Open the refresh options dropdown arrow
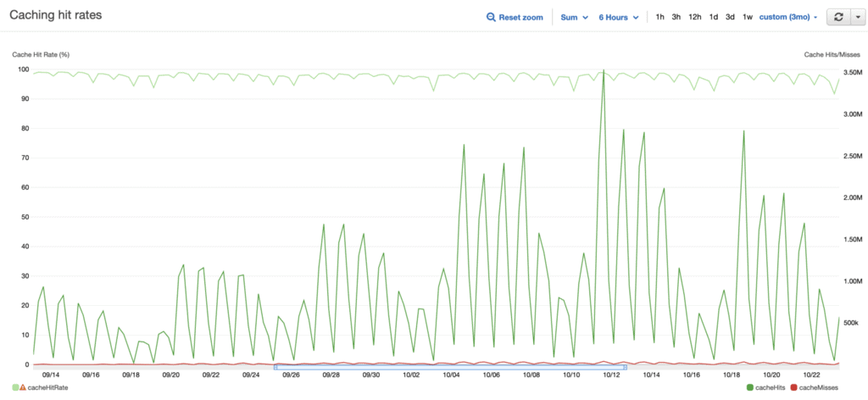 pyautogui.click(x=855, y=17)
